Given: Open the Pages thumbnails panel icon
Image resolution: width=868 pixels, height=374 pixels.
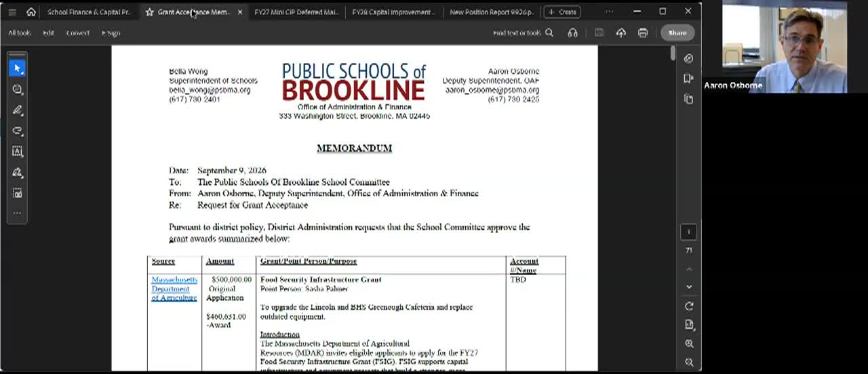Looking at the screenshot, I should tap(689, 99).
